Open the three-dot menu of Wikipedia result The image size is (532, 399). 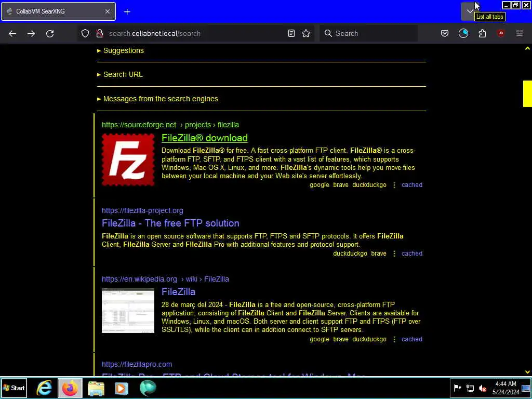394,339
